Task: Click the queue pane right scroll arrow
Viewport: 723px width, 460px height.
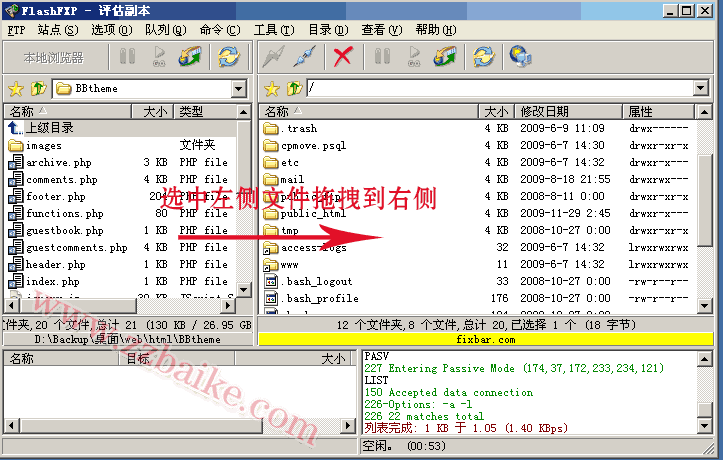Action: point(348,425)
